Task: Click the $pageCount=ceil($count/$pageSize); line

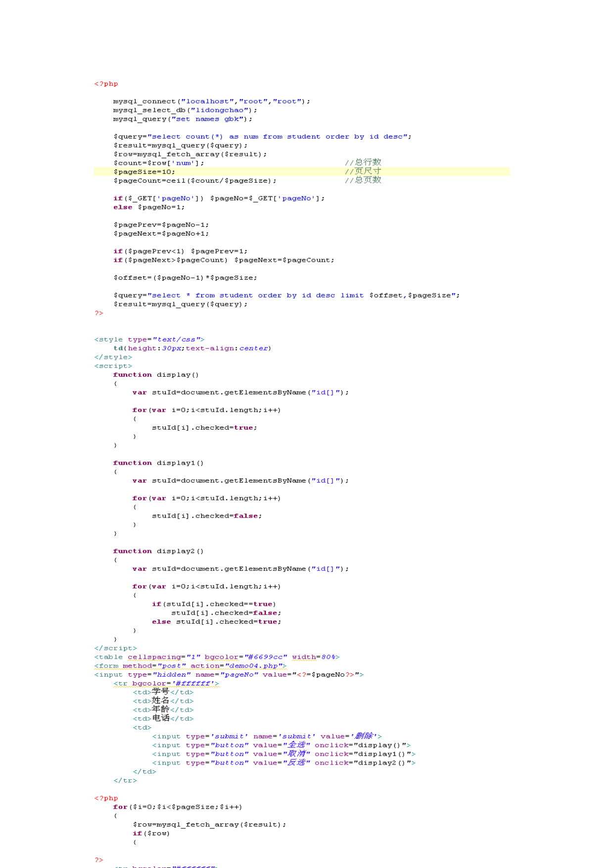Action: (195, 181)
